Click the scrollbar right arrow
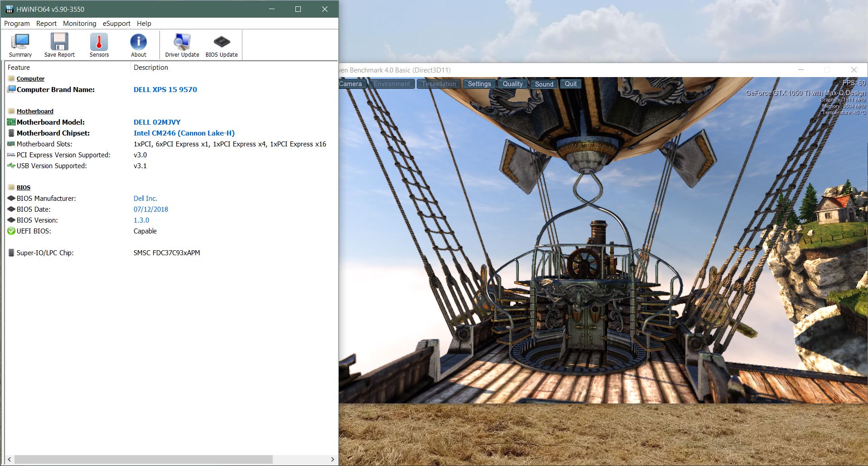 333,459
